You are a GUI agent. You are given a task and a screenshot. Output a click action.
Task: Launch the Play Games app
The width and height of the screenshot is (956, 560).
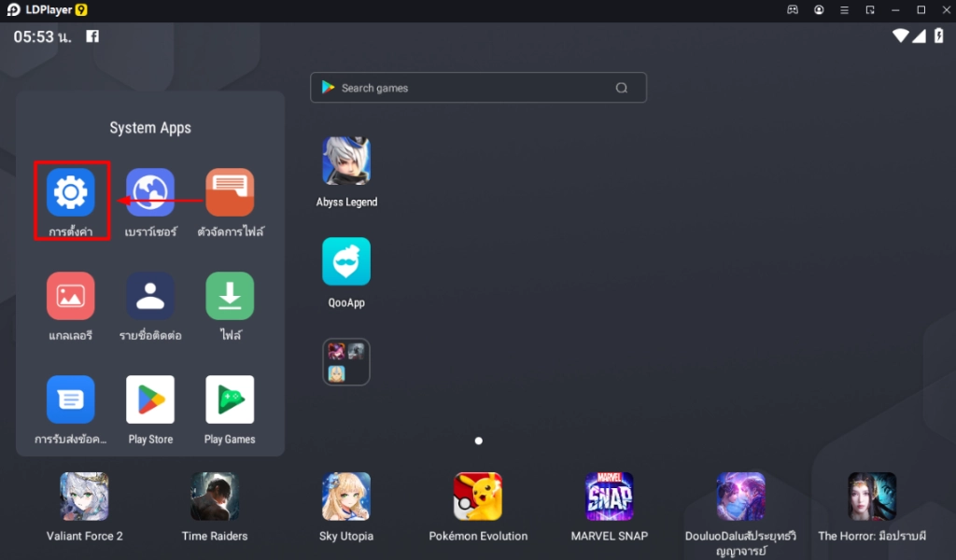pos(230,399)
